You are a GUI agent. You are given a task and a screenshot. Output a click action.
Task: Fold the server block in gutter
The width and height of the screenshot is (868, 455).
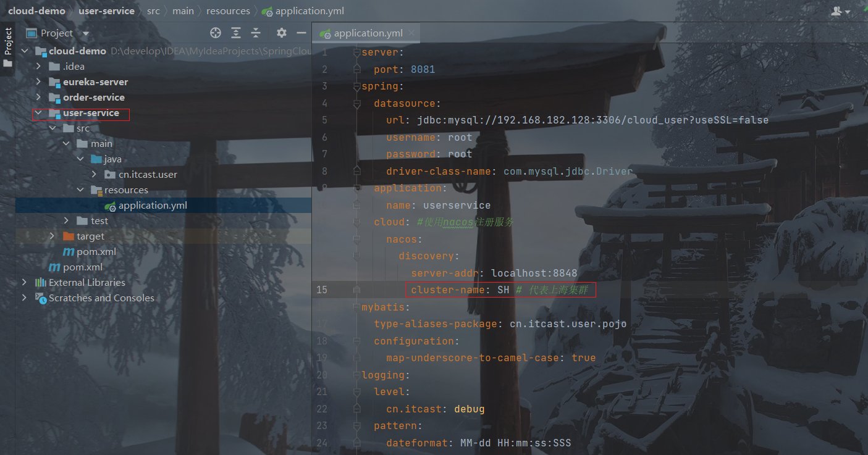(356, 52)
